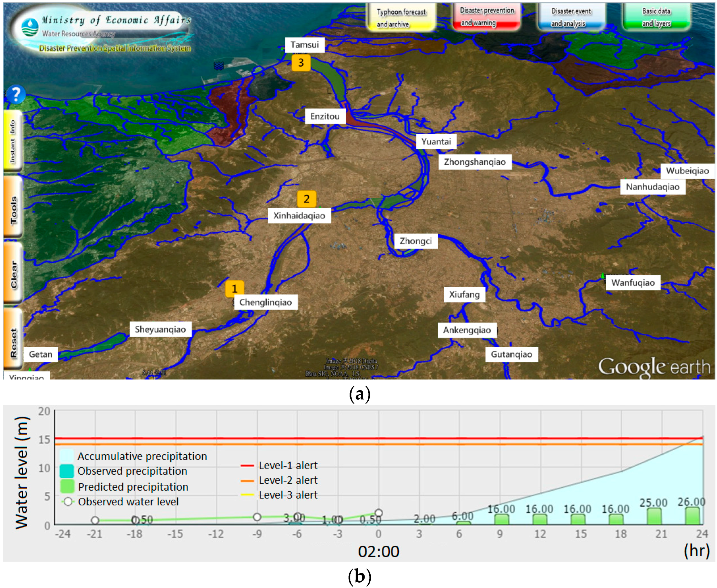
Task: Click the Xiufang station label
Action: point(465,294)
